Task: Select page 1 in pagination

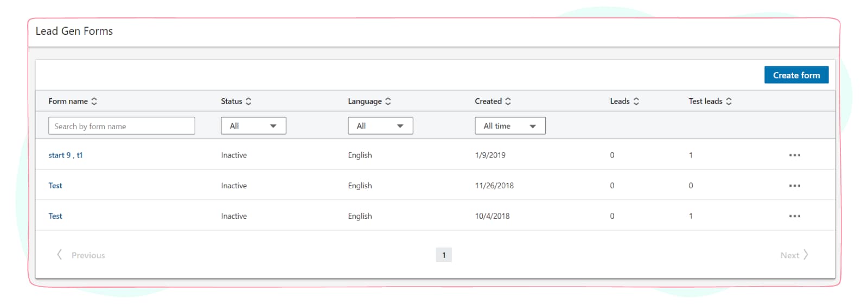Action: coord(444,255)
